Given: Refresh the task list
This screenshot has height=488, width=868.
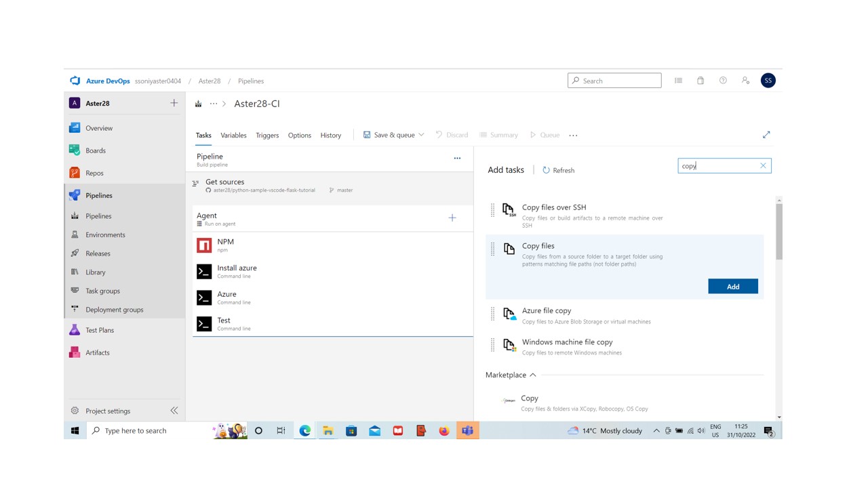Looking at the screenshot, I should pyautogui.click(x=558, y=170).
